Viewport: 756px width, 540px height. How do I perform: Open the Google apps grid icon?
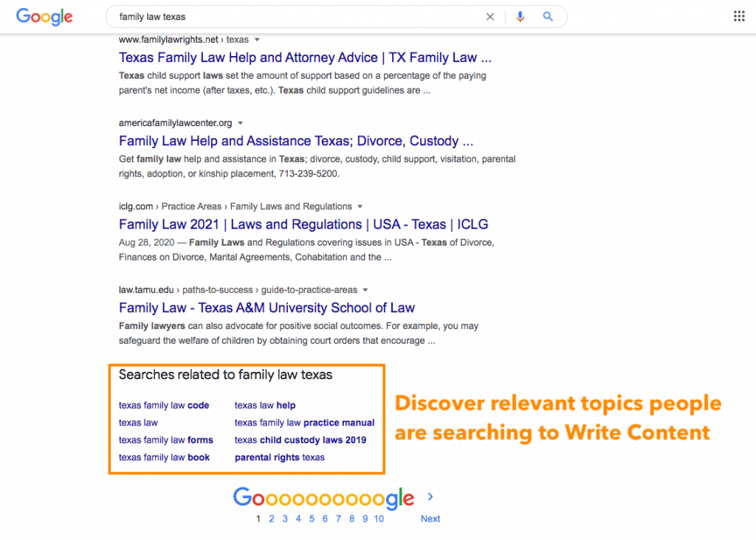point(739,16)
